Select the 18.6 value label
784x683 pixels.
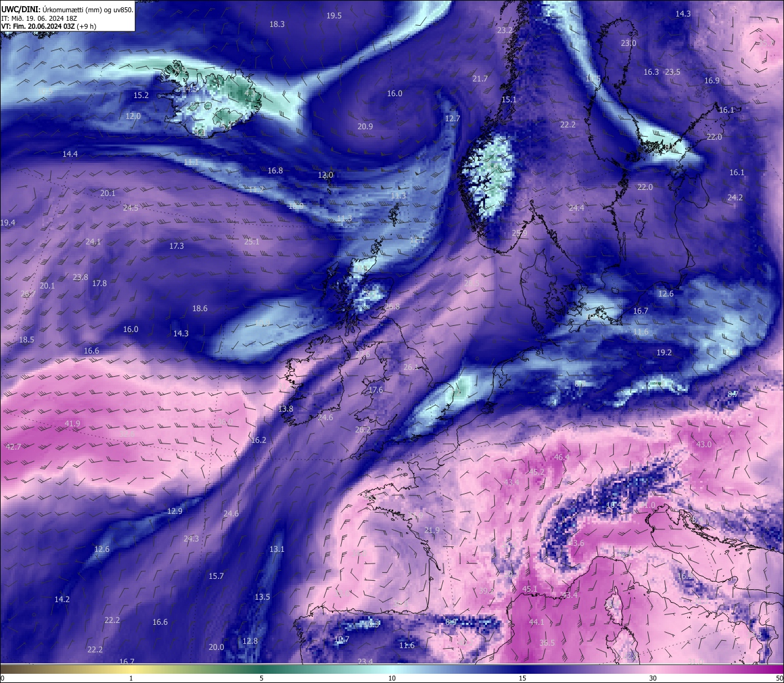pyautogui.click(x=200, y=309)
